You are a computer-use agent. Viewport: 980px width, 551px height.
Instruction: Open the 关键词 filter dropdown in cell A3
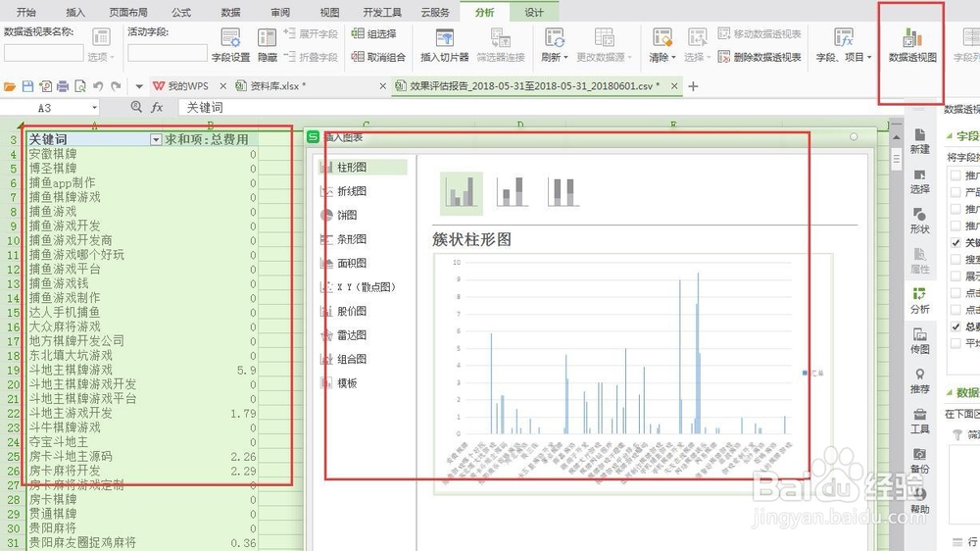point(156,139)
